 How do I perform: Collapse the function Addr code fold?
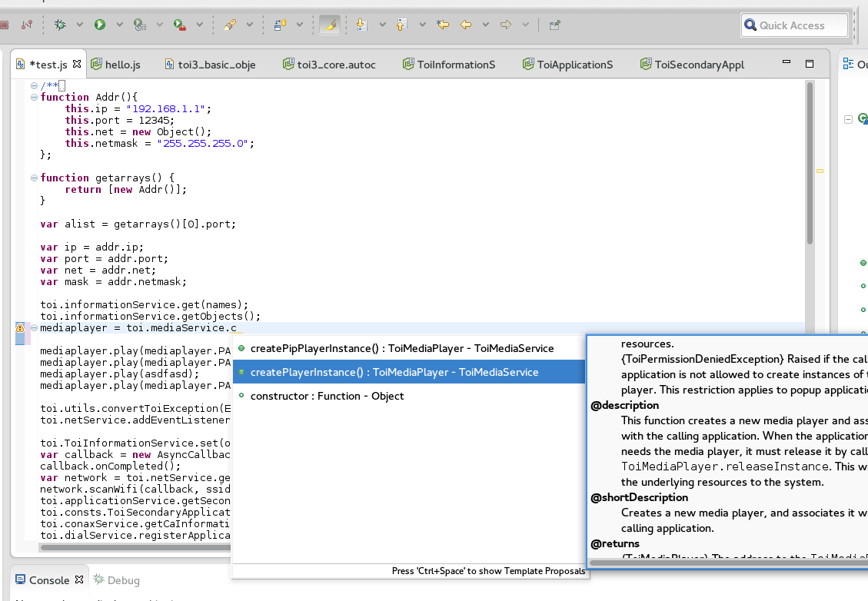[34, 98]
